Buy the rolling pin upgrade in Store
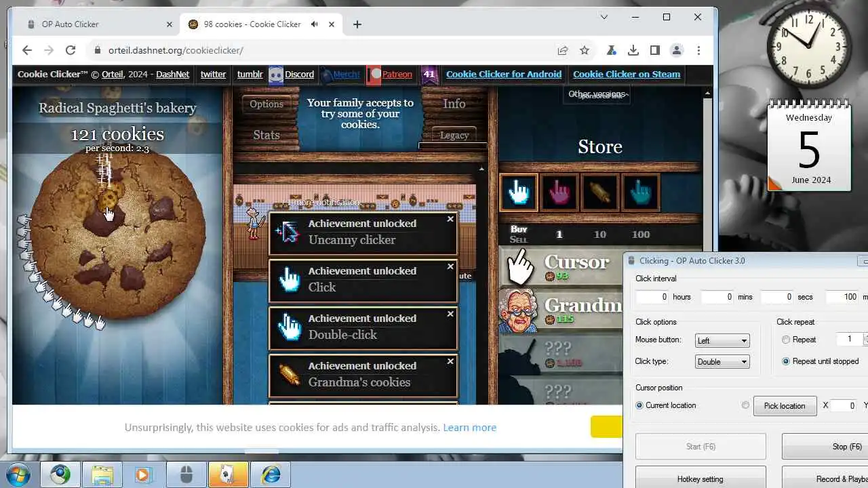Viewport: 868px width, 488px height. click(600, 193)
